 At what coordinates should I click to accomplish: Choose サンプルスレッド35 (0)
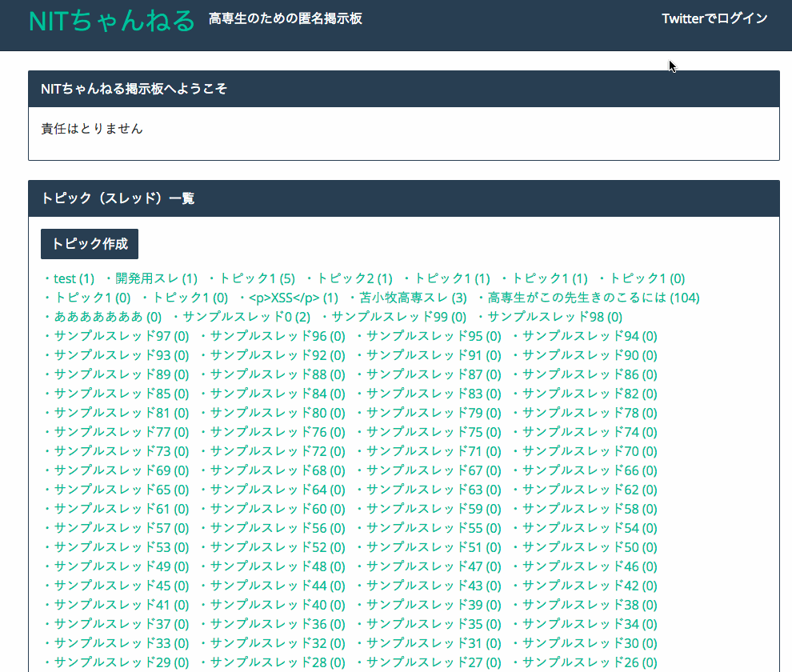click(434, 624)
